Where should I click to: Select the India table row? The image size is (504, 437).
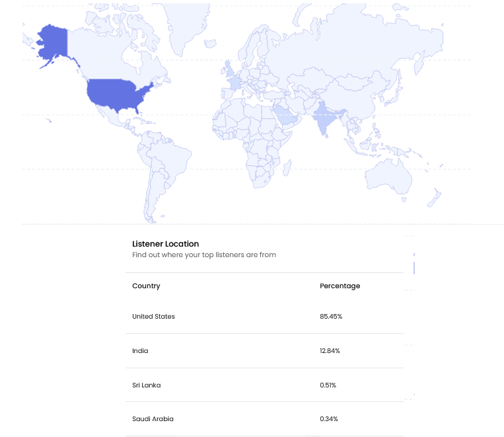point(264,351)
